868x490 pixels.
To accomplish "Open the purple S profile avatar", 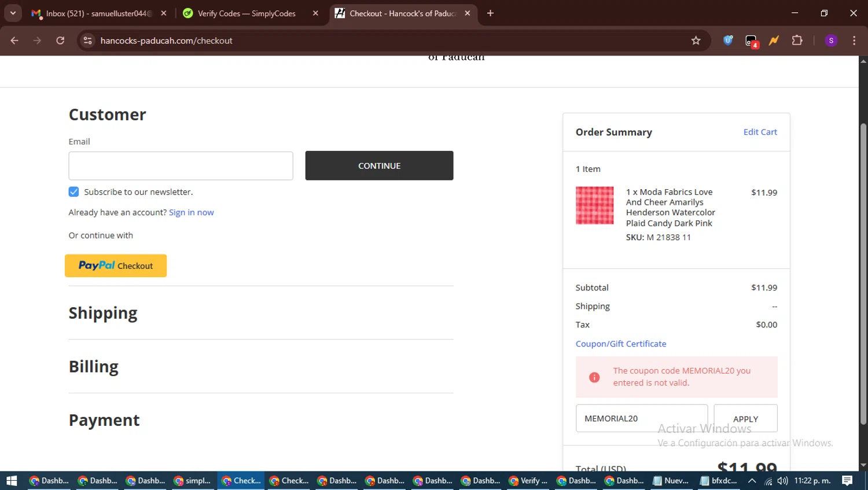I will point(831,40).
